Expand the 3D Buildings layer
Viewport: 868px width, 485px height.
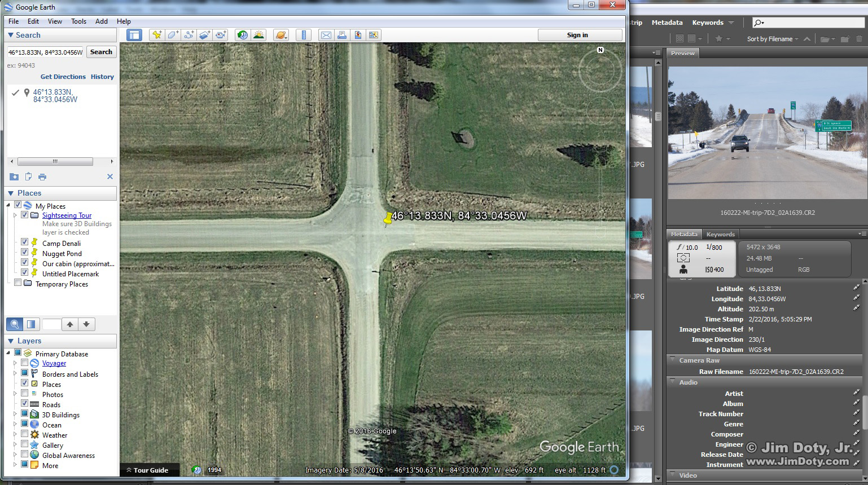(x=15, y=414)
